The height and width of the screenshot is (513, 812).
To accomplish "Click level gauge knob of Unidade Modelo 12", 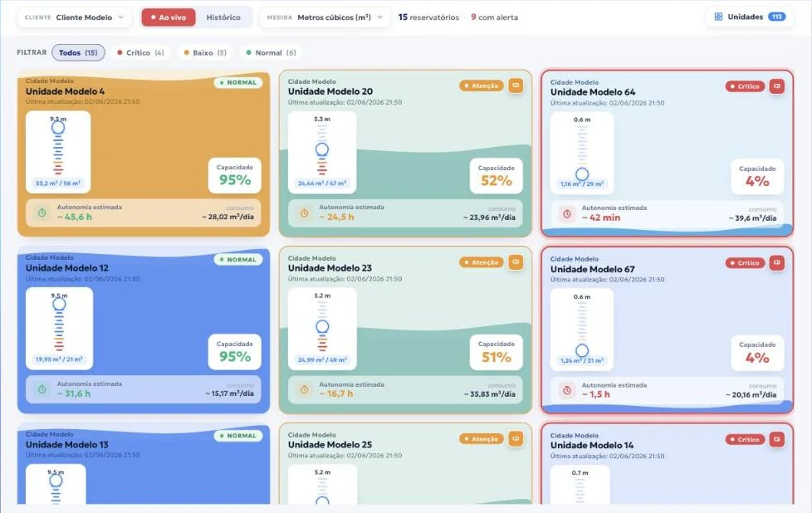I will [59, 304].
